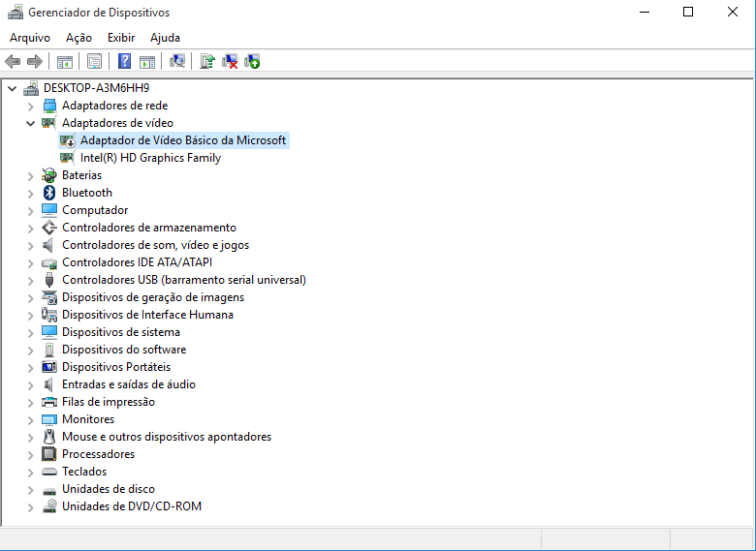Toggle the show/hide console tree icon
The height and width of the screenshot is (551, 756).
pos(65,62)
